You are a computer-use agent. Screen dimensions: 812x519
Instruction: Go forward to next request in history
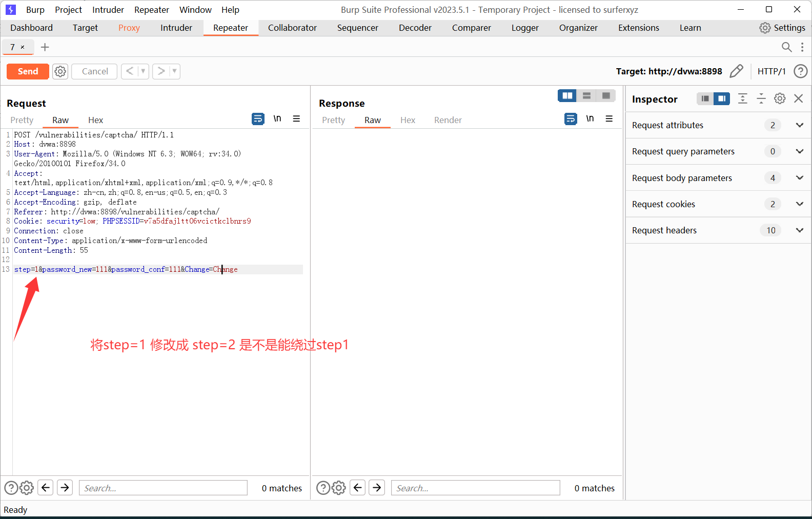(x=161, y=71)
